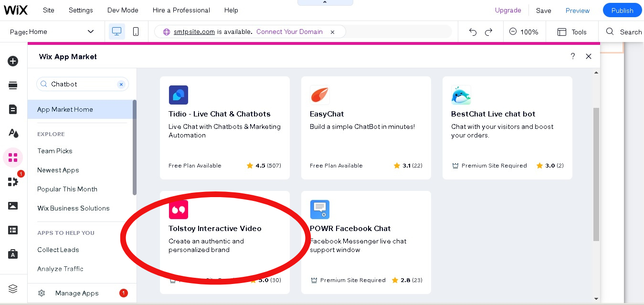Image resolution: width=644 pixels, height=305 pixels.
Task: Click the Search magnifier in top toolbar
Action: (x=610, y=32)
